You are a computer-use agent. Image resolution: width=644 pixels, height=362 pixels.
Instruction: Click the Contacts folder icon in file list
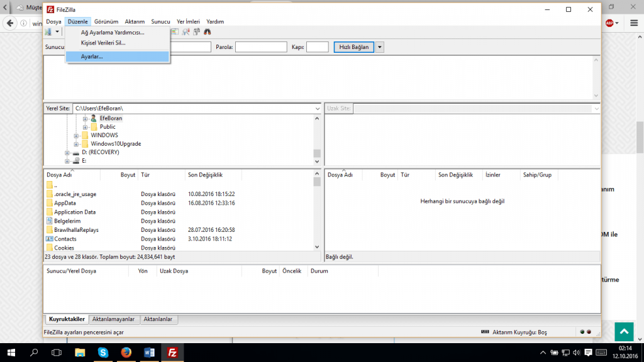coord(50,239)
